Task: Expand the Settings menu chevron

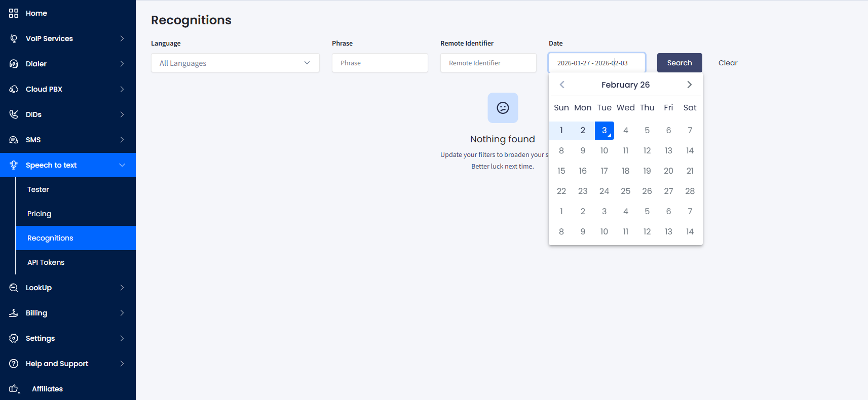Action: point(122,338)
